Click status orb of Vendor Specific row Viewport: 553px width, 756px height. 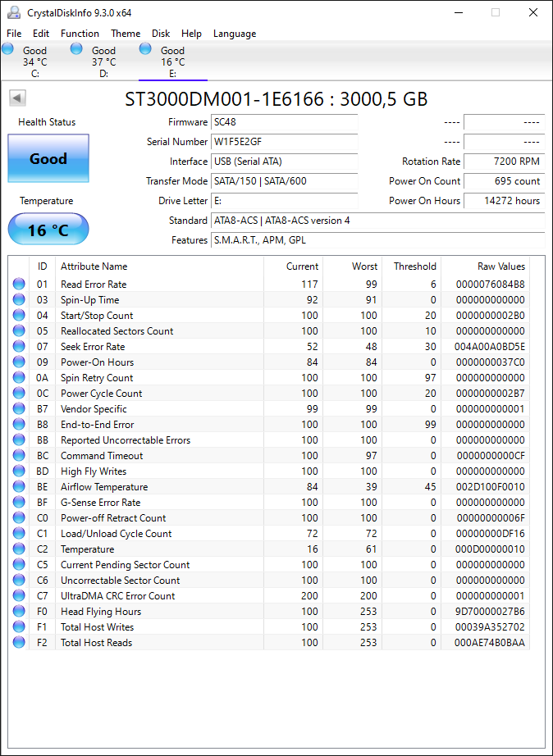[x=19, y=409]
